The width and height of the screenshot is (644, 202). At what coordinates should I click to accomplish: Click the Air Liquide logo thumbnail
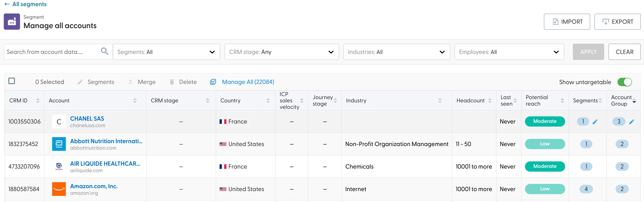(59, 166)
